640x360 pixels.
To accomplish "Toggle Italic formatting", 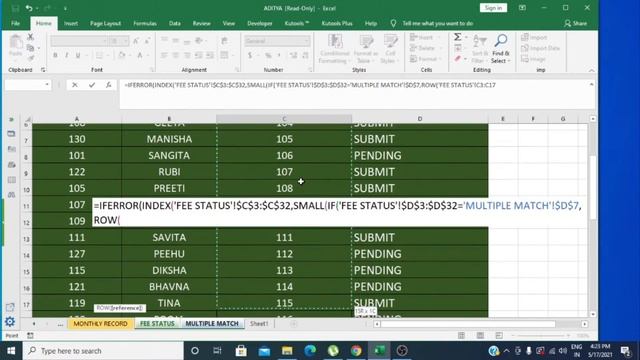I will pyautogui.click(x=66, y=55).
